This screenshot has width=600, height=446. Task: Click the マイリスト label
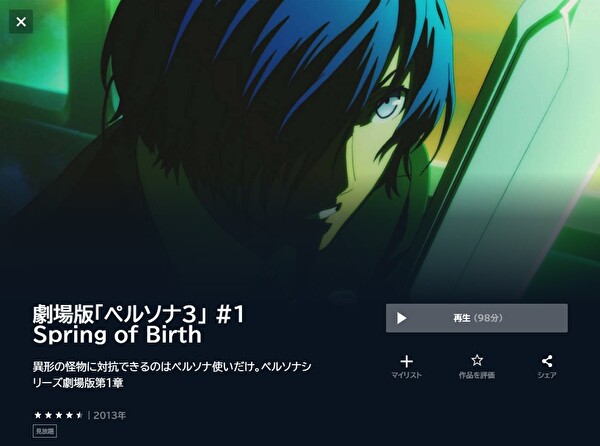click(x=406, y=375)
